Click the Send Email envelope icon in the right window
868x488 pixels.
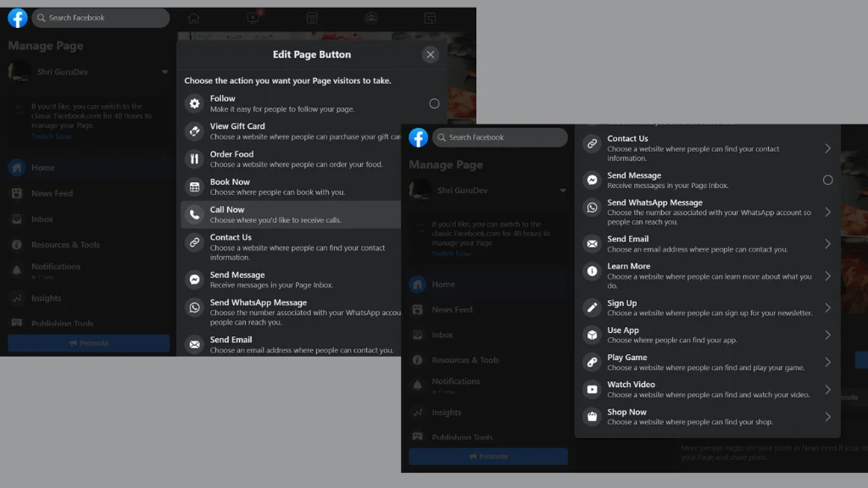[x=592, y=243]
